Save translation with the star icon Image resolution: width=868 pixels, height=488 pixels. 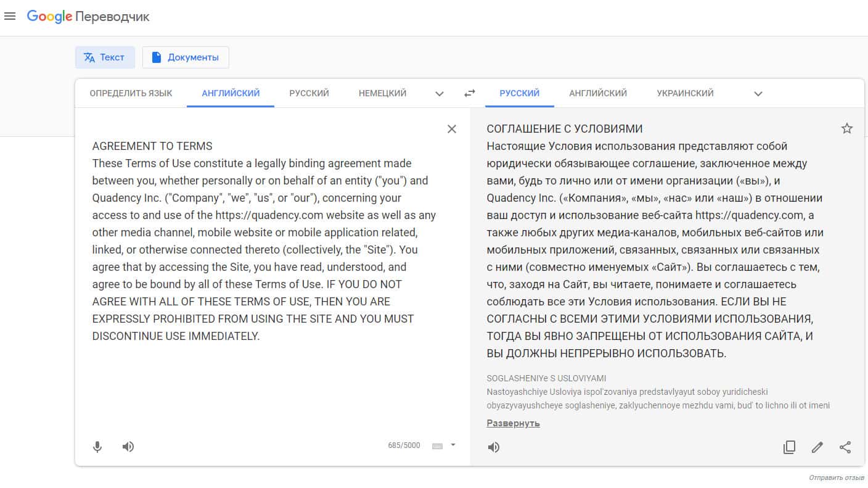pos(847,128)
